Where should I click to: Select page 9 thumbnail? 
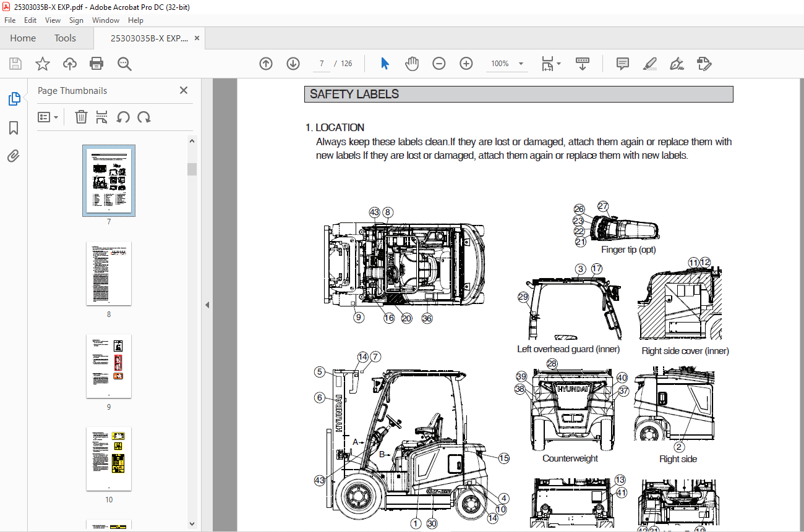[x=109, y=366]
